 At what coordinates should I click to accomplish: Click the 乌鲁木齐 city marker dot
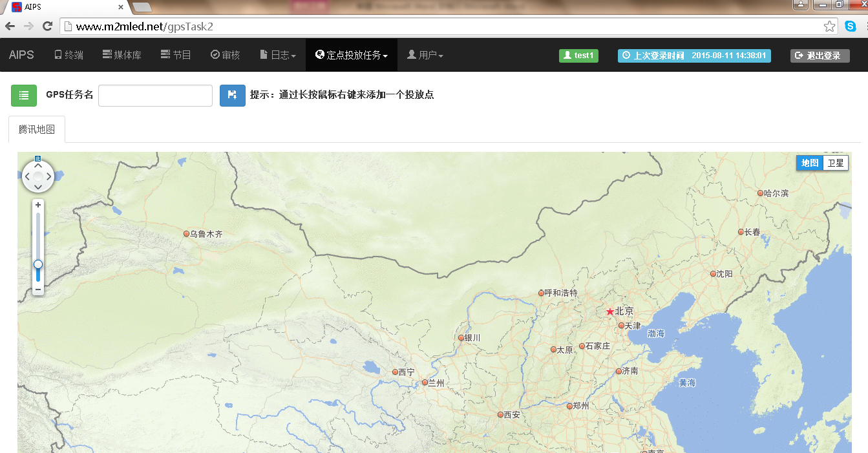point(186,234)
